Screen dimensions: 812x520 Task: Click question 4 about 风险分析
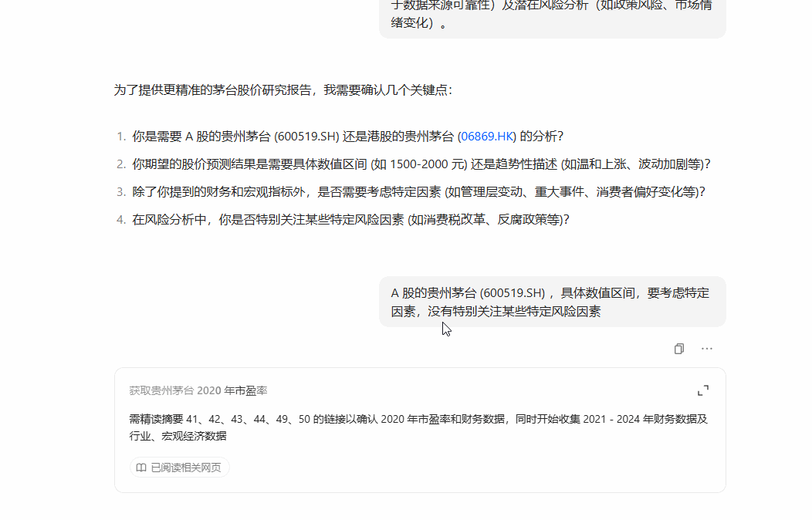point(350,220)
